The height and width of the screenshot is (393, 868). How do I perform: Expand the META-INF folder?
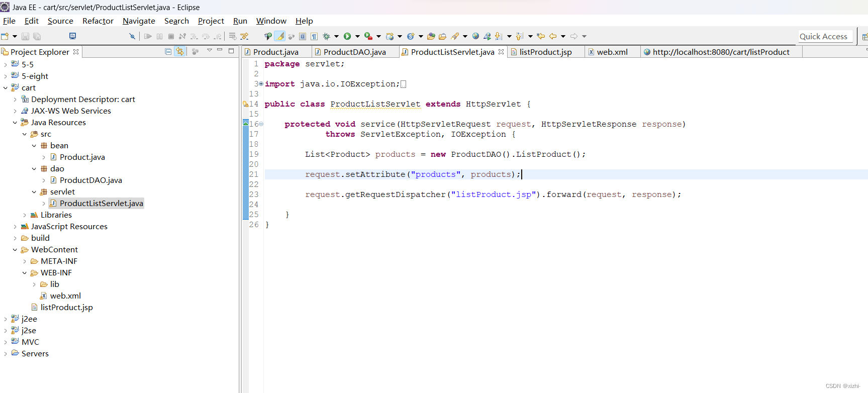click(25, 261)
